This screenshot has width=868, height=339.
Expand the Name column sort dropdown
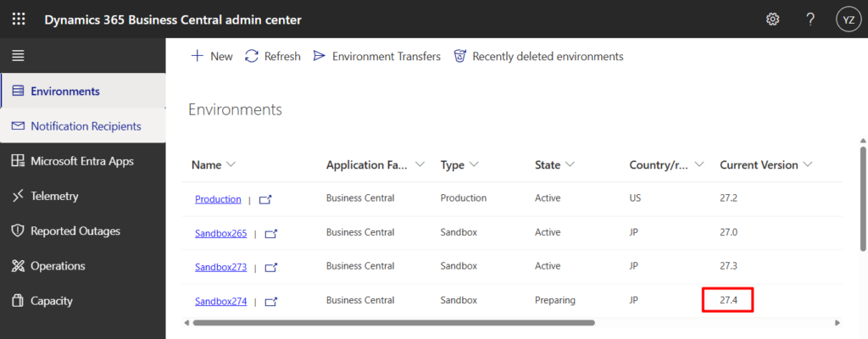point(231,164)
